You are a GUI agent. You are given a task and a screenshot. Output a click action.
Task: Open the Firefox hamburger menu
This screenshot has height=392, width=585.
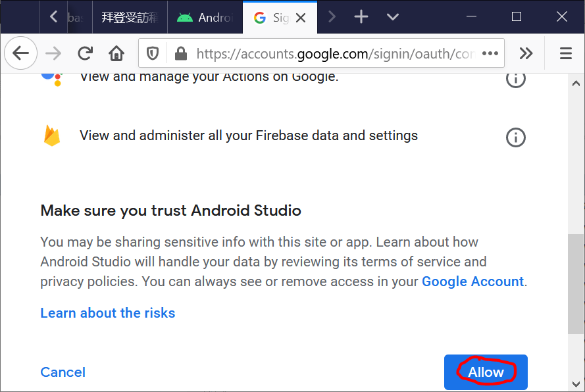[566, 53]
